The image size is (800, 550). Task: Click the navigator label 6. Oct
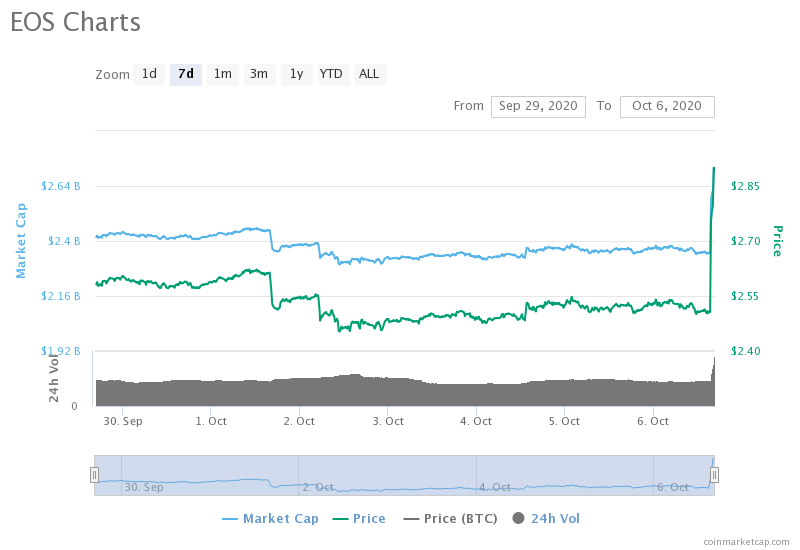click(x=672, y=487)
